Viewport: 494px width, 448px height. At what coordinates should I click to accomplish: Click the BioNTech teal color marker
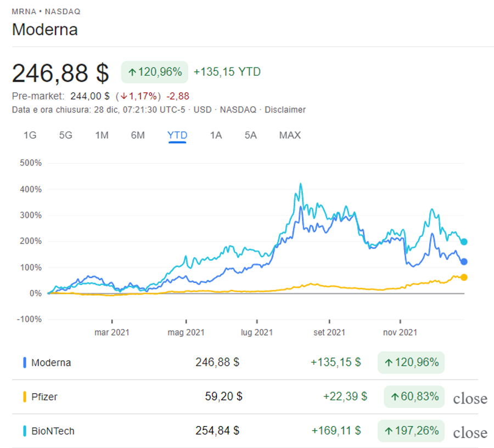(25, 430)
